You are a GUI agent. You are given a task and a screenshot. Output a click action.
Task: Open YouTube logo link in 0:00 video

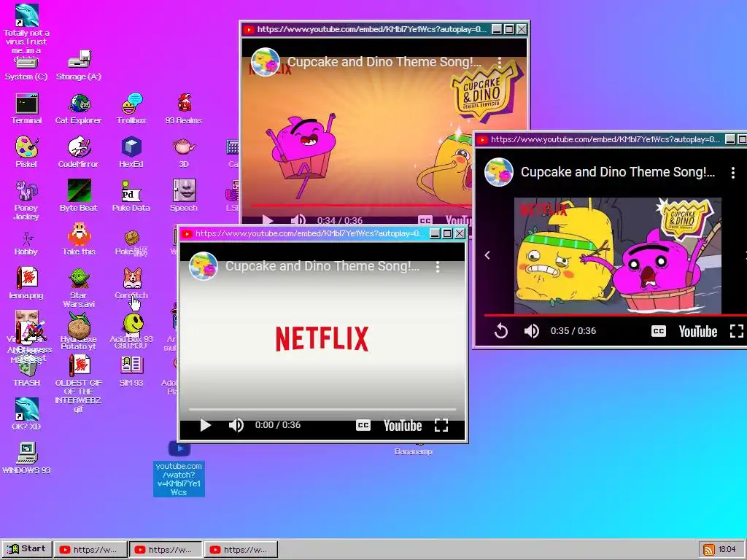[x=403, y=425]
